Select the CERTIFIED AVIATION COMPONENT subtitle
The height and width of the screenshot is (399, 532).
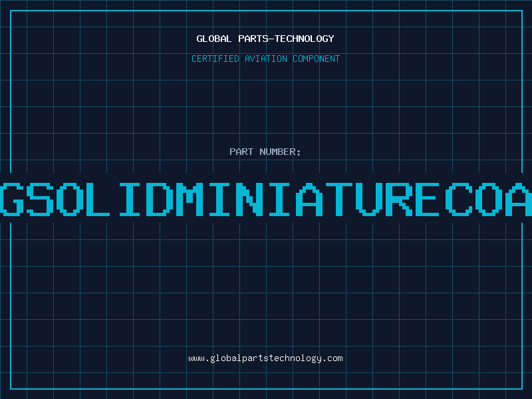tap(265, 59)
